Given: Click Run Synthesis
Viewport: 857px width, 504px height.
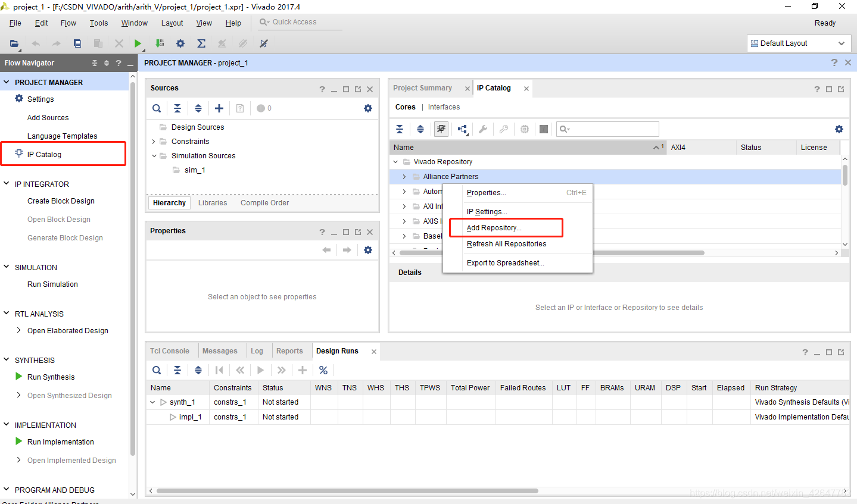Looking at the screenshot, I should coord(51,377).
